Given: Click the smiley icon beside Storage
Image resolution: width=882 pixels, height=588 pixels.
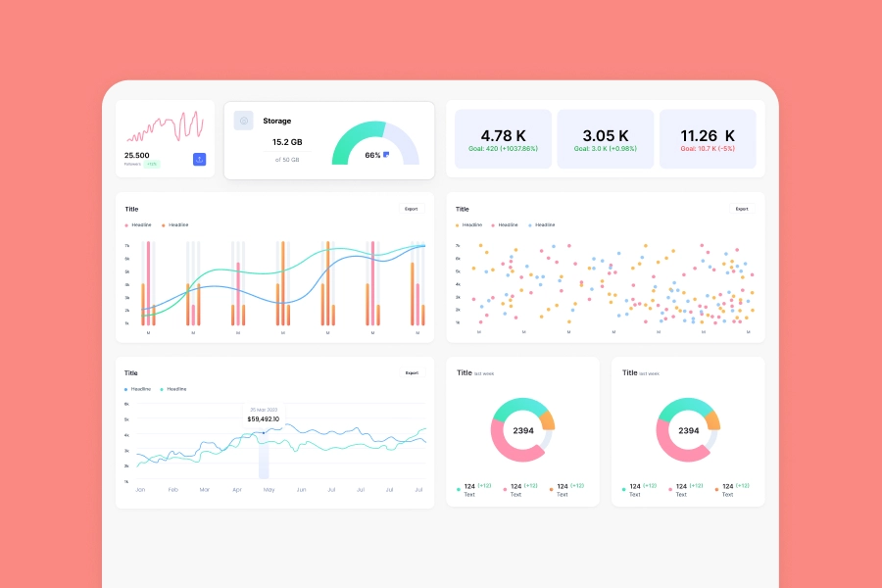Looking at the screenshot, I should point(244,121).
